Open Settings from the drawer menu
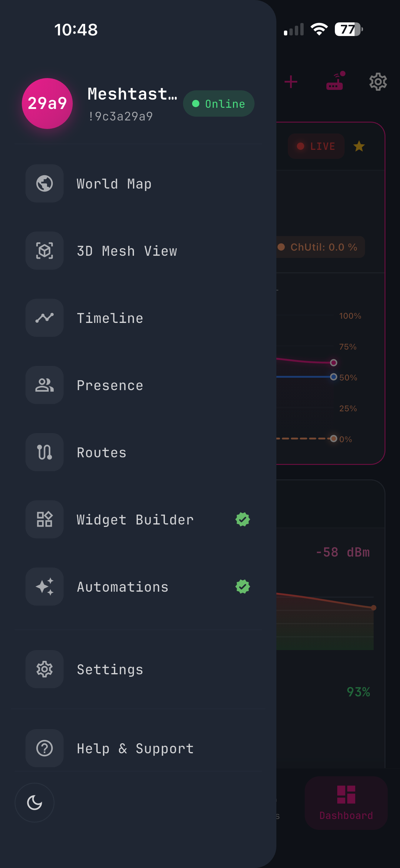Viewport: 400px width, 868px height. pyautogui.click(x=110, y=669)
